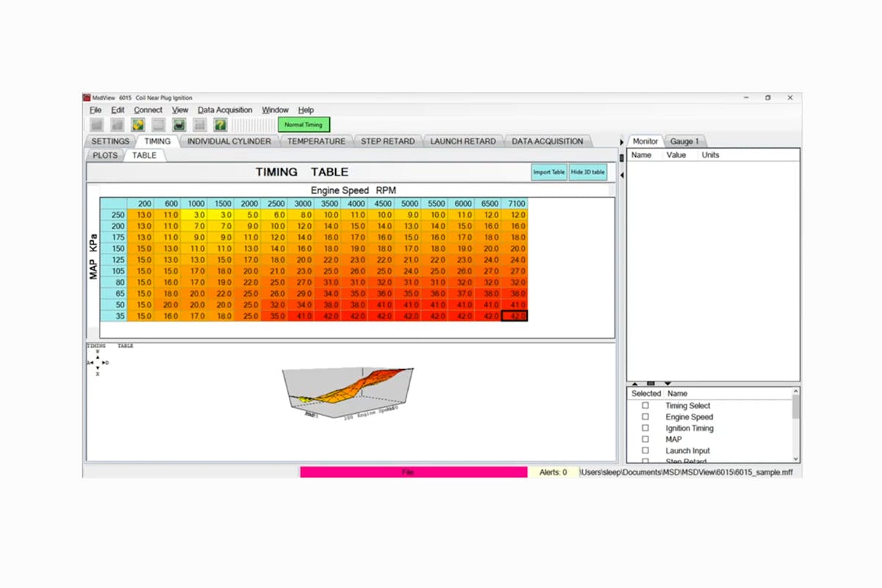The height and width of the screenshot is (588, 882).
Task: Click the first grayed-out toolbar icon
Action: click(96, 125)
